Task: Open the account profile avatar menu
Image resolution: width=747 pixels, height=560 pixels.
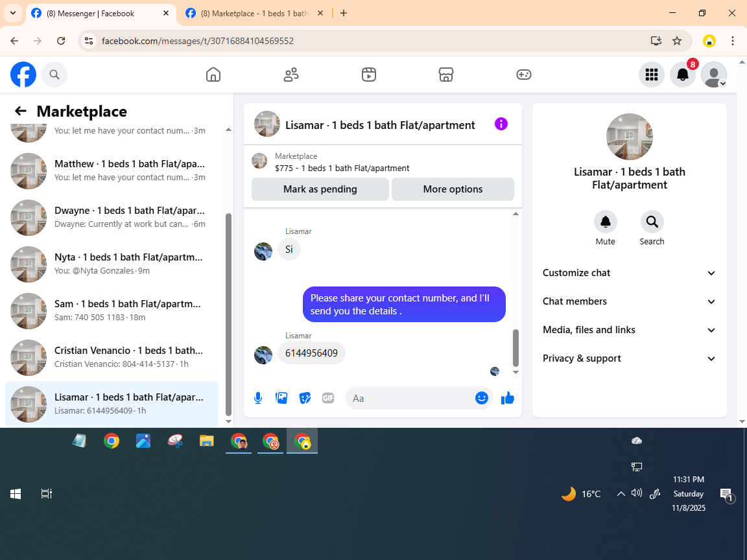Action: (714, 75)
